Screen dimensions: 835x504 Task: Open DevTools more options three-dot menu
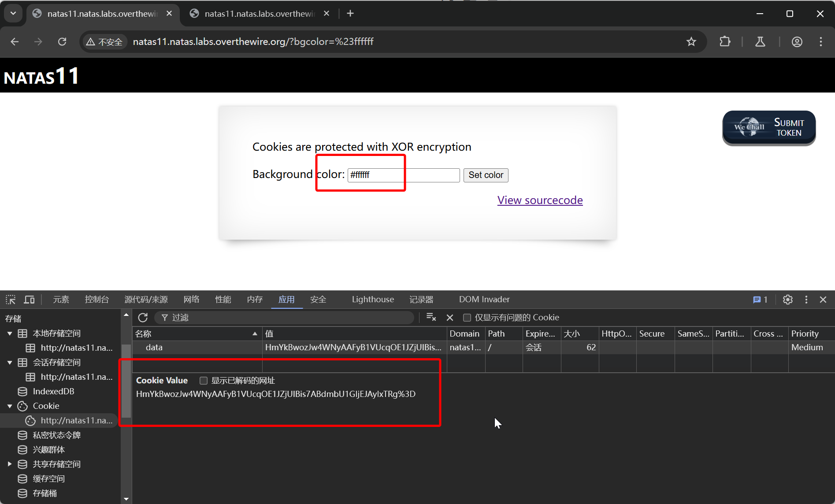806,300
